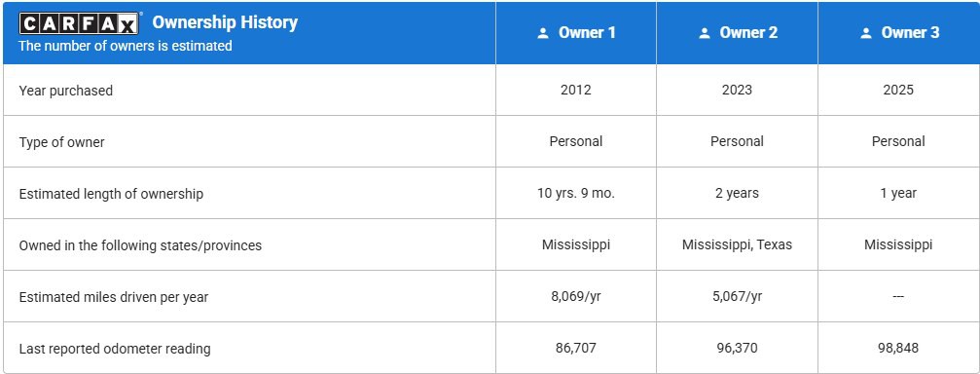Click the Type of owner row label

62,142
